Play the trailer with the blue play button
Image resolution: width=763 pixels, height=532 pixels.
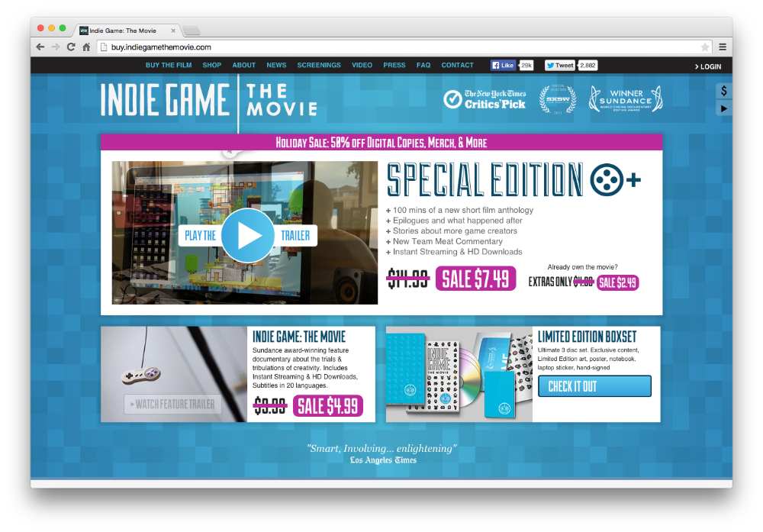pyautogui.click(x=248, y=236)
